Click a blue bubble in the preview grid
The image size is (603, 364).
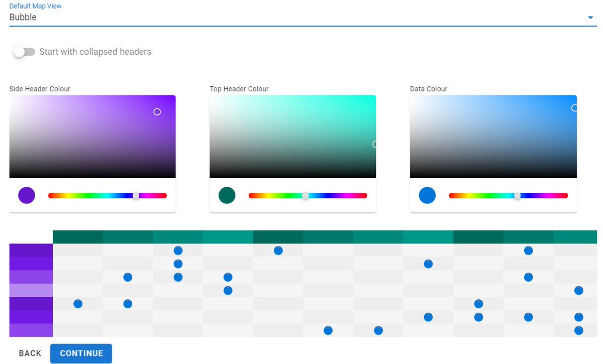coord(178,250)
